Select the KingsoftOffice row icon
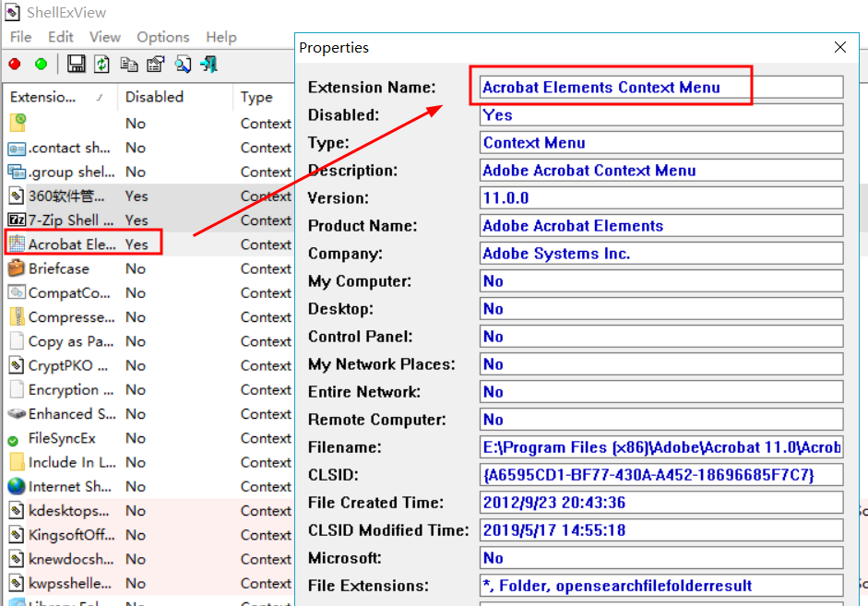The height and width of the screenshot is (606, 868). pyautogui.click(x=17, y=535)
